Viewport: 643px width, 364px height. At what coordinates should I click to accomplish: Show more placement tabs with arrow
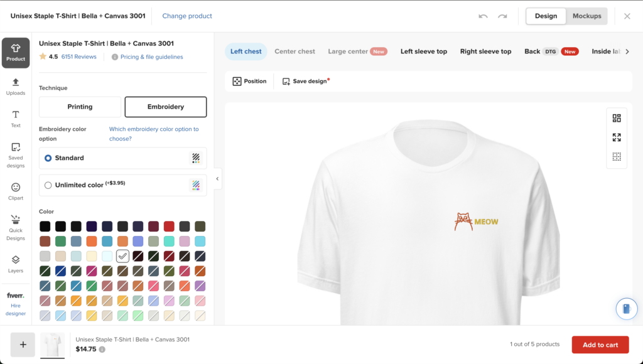click(x=627, y=51)
